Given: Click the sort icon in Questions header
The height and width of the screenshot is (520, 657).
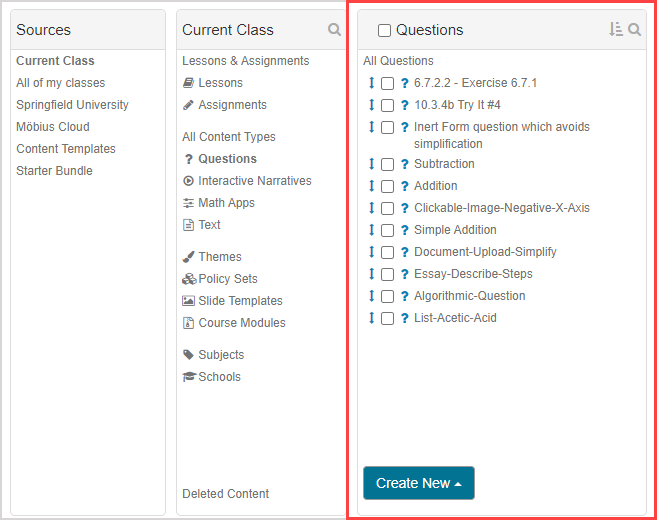Looking at the screenshot, I should point(616,30).
